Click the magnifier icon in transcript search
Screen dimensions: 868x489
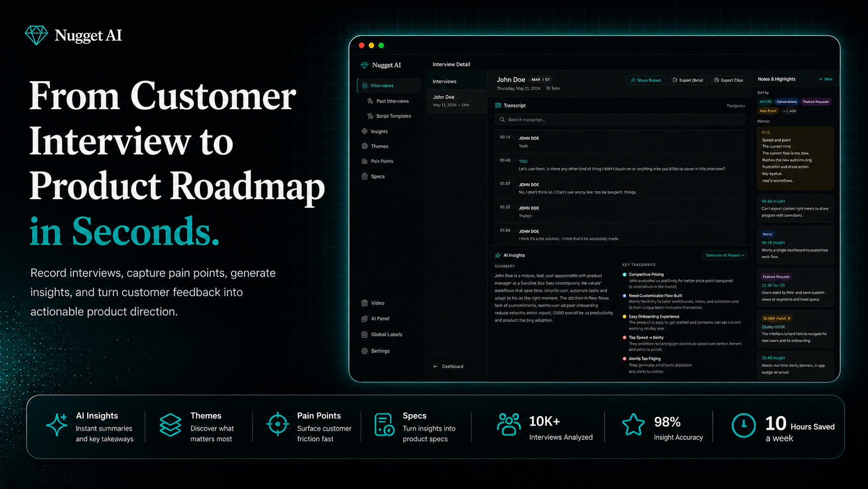pyautogui.click(x=502, y=120)
